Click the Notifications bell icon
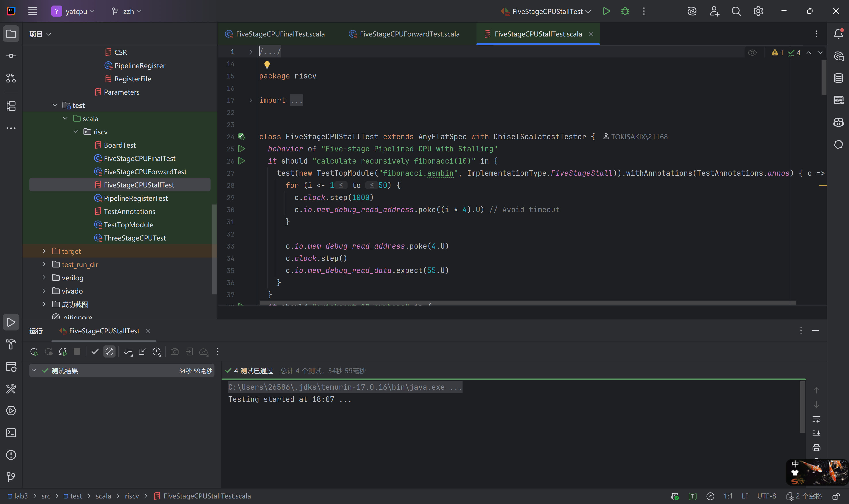849x504 pixels. tap(838, 34)
